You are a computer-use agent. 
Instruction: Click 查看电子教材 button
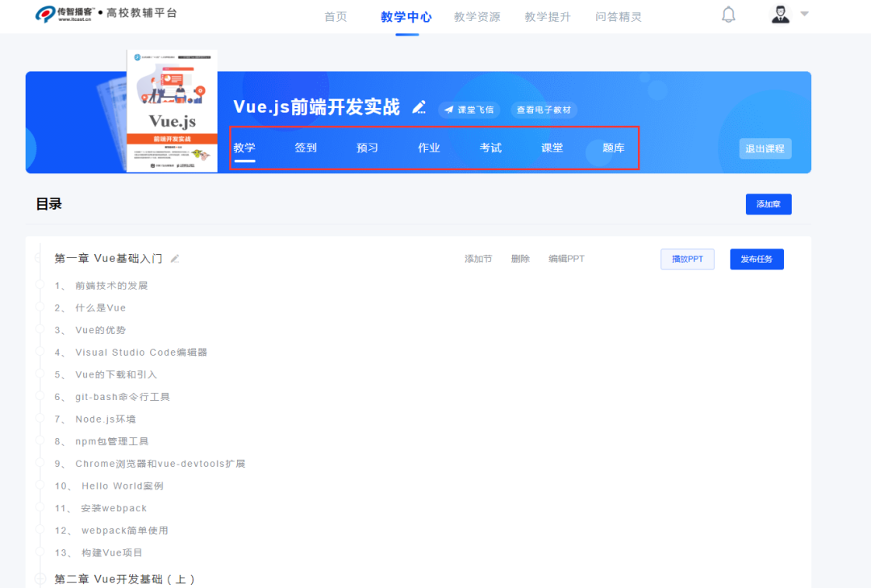(x=544, y=110)
